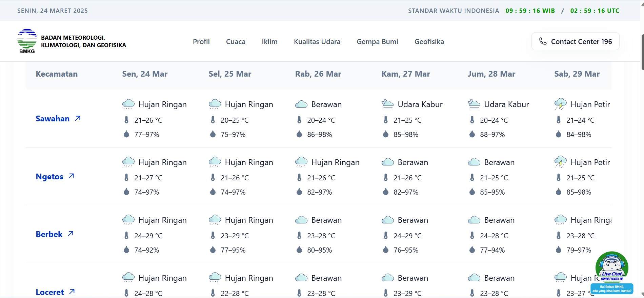
Task: Select Kualitas Udara in navigation
Action: (317, 42)
